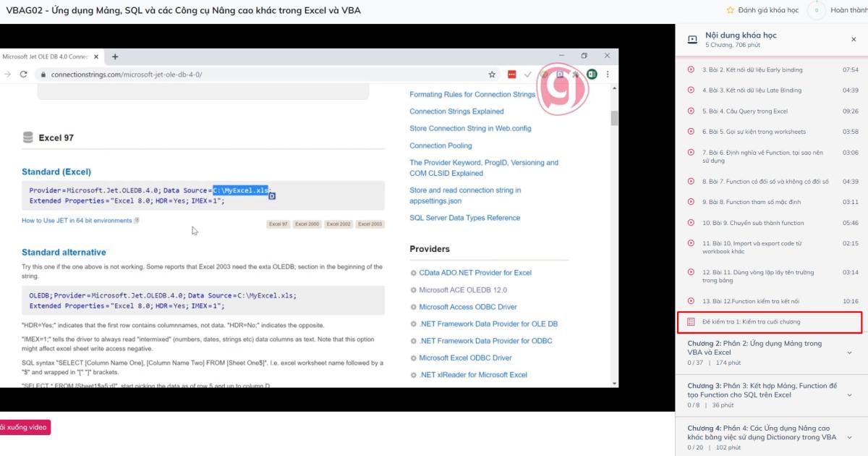Click the red extension icon in the video's browser
This screenshot has width=868, height=456.
pos(512,74)
